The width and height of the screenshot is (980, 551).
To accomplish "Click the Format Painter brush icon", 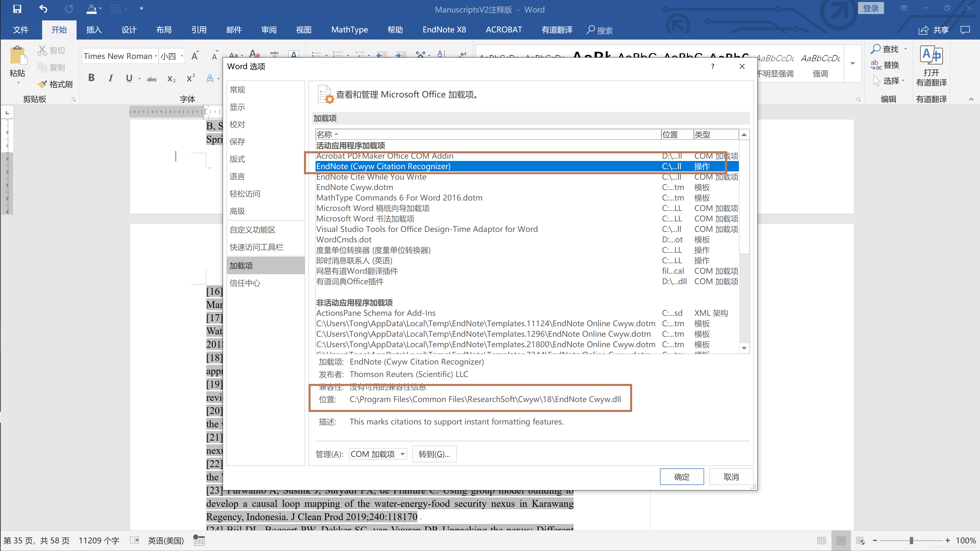I will (x=42, y=84).
